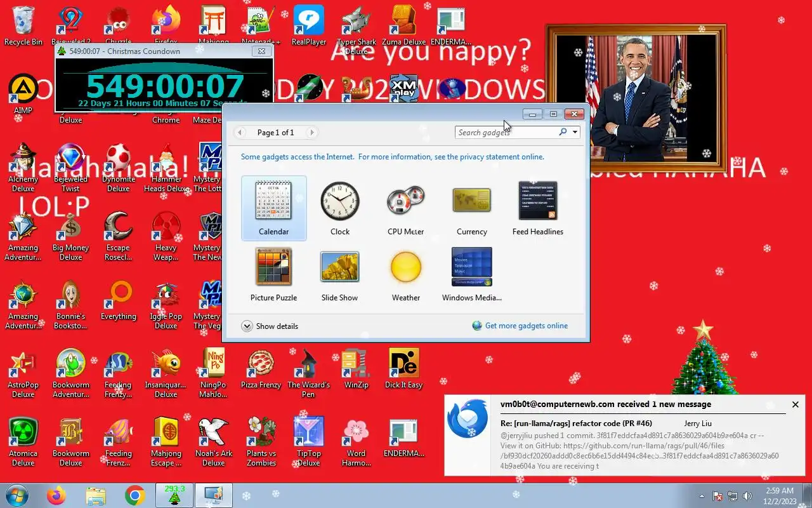Open the Recycle Bin desktop icon
The image size is (812, 508).
point(23,27)
